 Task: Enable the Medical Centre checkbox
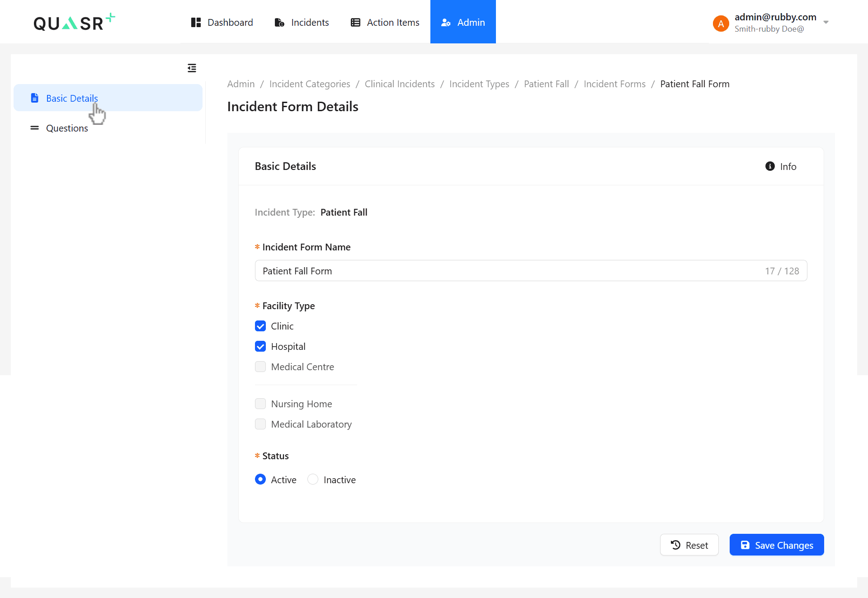[260, 367]
